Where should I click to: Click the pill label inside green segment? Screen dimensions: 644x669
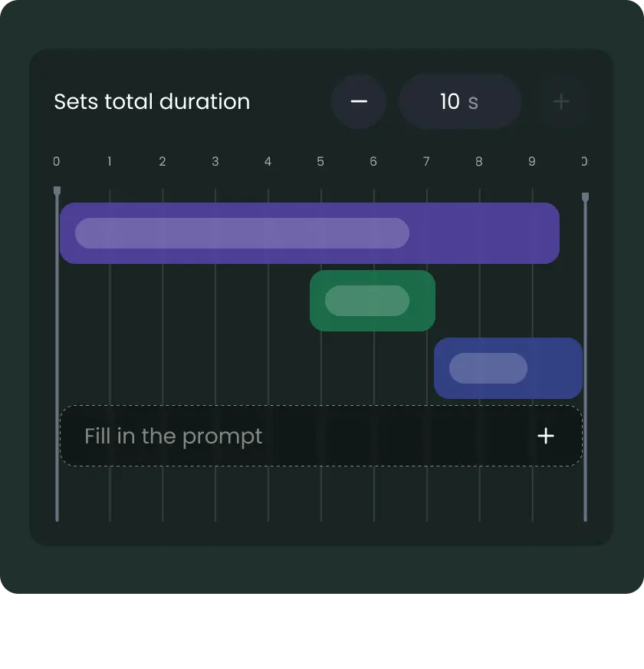[x=367, y=301]
